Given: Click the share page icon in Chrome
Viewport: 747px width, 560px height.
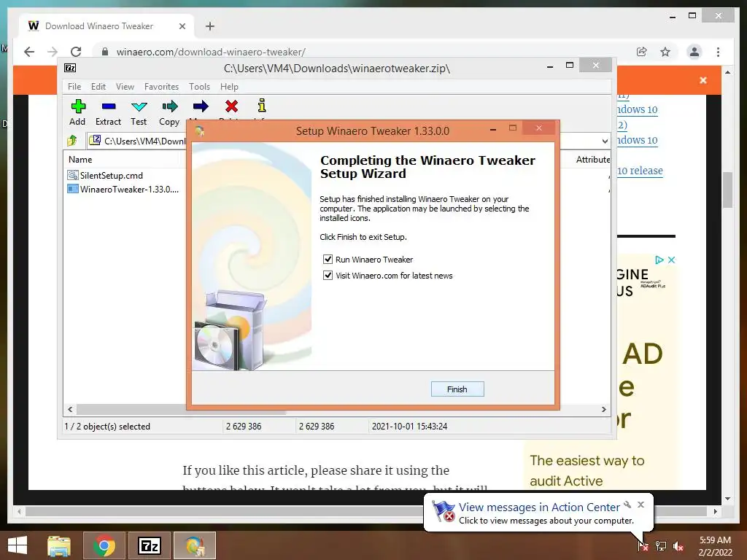Looking at the screenshot, I should click(642, 52).
